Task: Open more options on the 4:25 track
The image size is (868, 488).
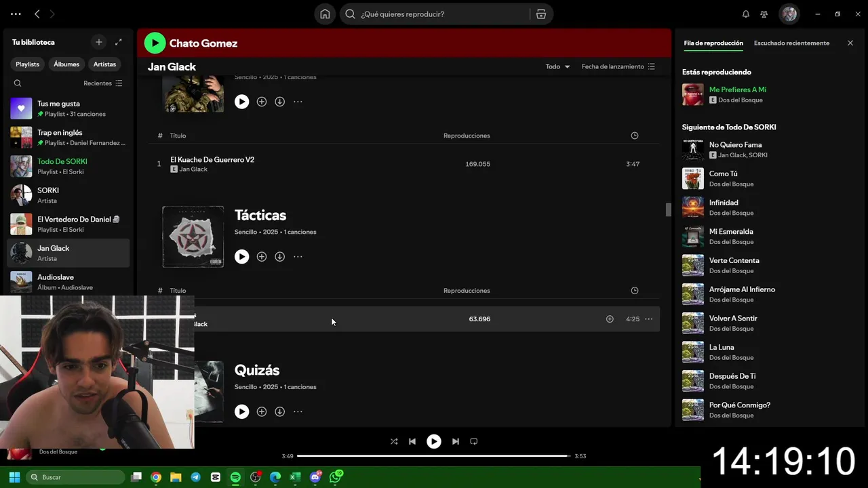Action: (649, 319)
